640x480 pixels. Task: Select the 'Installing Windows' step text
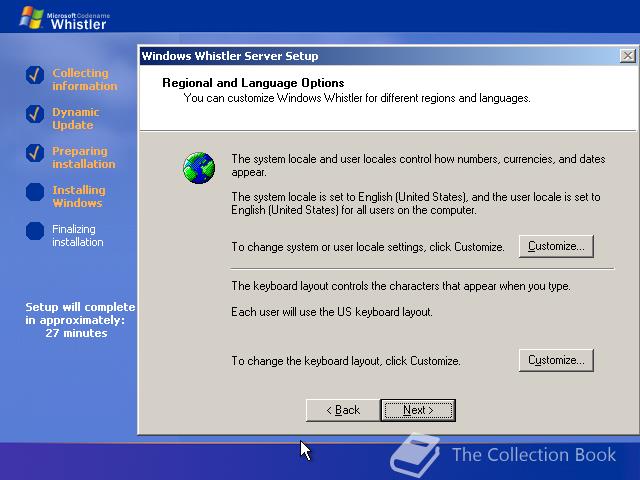(79, 196)
